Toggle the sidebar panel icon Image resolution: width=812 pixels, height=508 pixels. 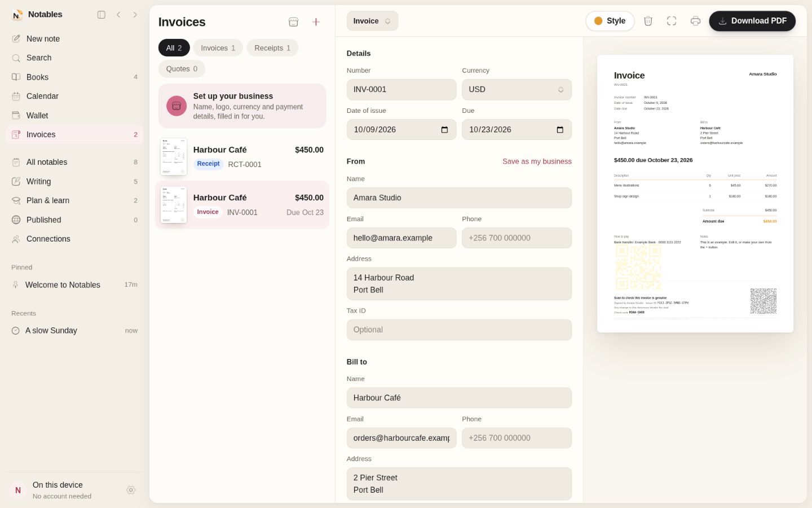click(101, 15)
